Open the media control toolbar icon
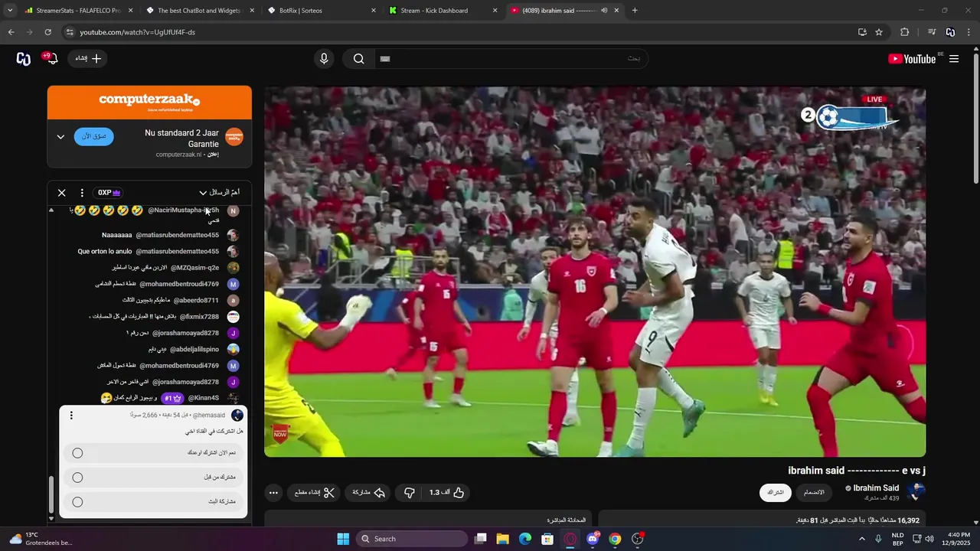Screen dimensions: 980x551 tap(932, 32)
